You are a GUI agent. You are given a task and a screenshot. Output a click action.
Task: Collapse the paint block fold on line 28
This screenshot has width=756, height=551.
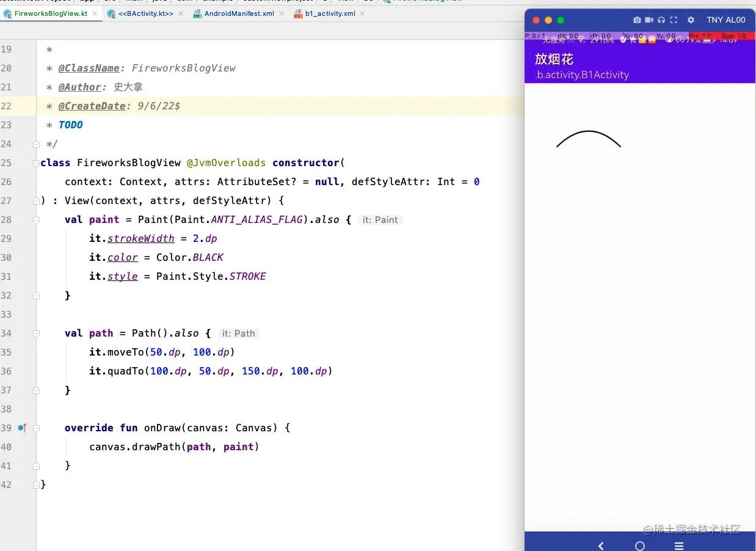(x=36, y=219)
